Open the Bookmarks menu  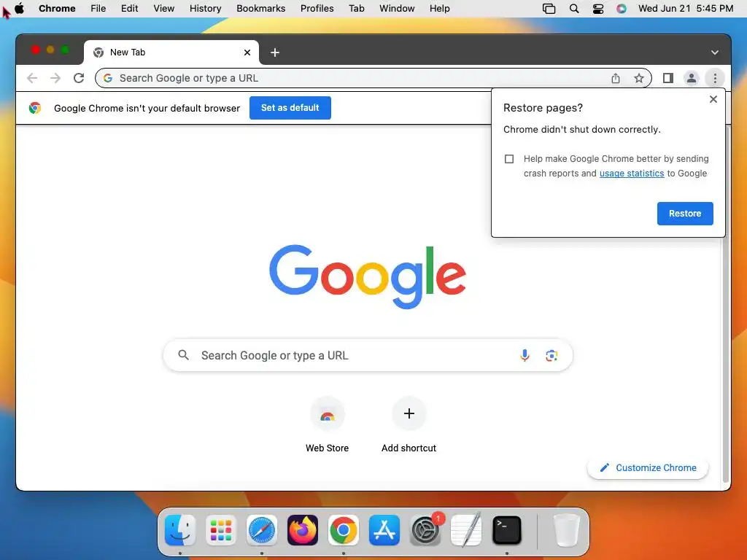pos(260,9)
